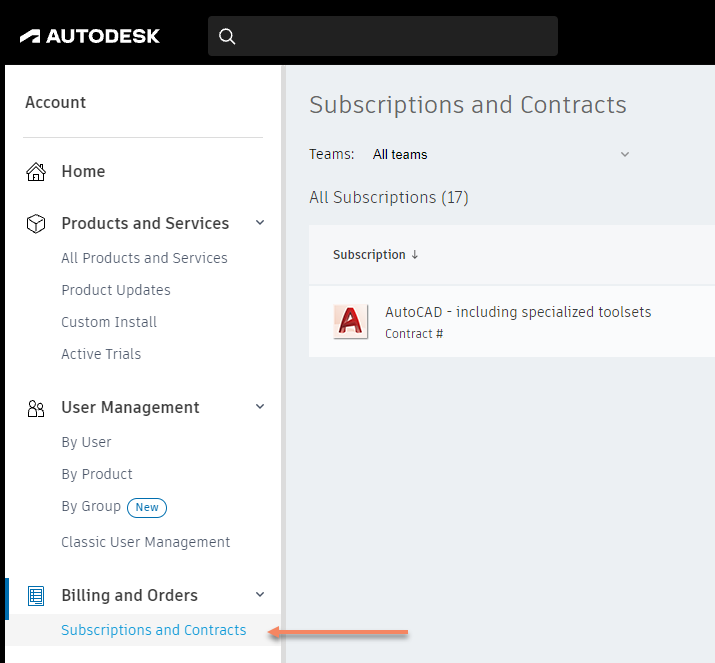Click the User Management people icon
This screenshot has width=715, height=663.
(x=36, y=409)
